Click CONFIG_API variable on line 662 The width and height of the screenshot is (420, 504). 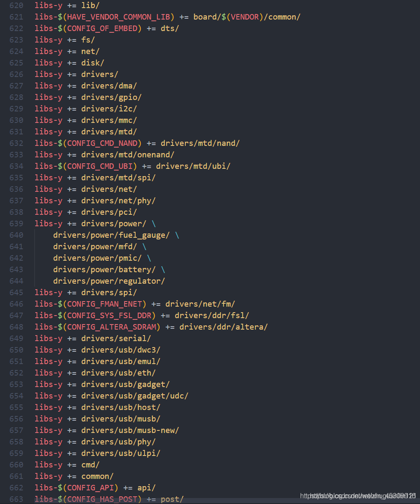[91, 488]
